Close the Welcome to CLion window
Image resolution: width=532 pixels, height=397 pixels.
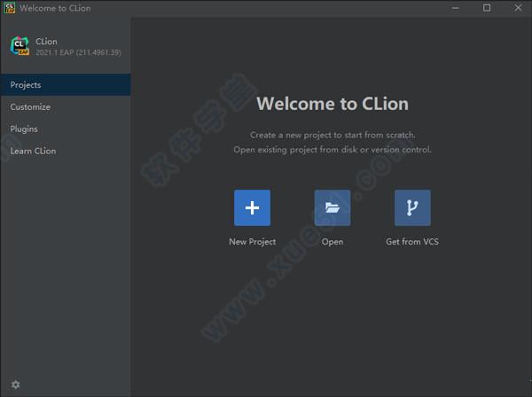(x=518, y=8)
